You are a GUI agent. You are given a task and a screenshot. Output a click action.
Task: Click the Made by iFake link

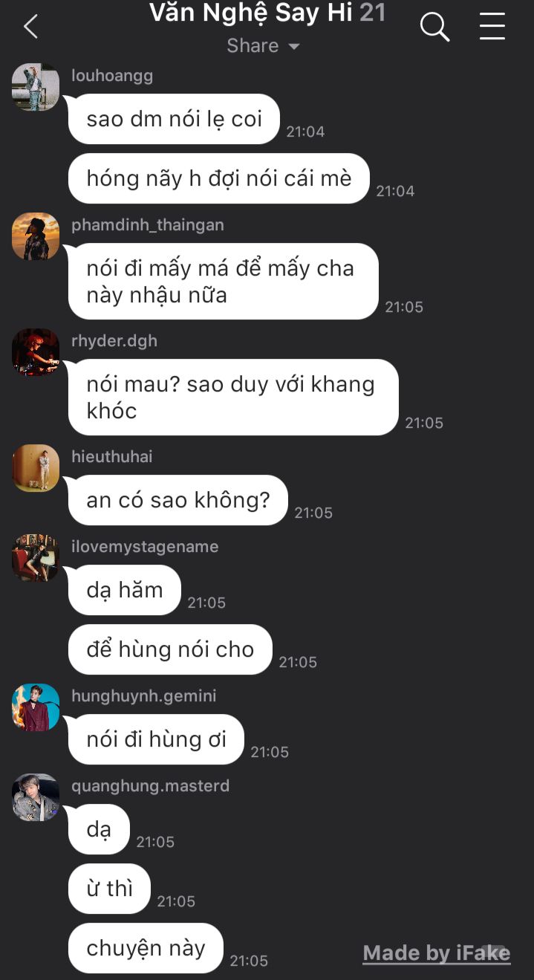point(436,953)
